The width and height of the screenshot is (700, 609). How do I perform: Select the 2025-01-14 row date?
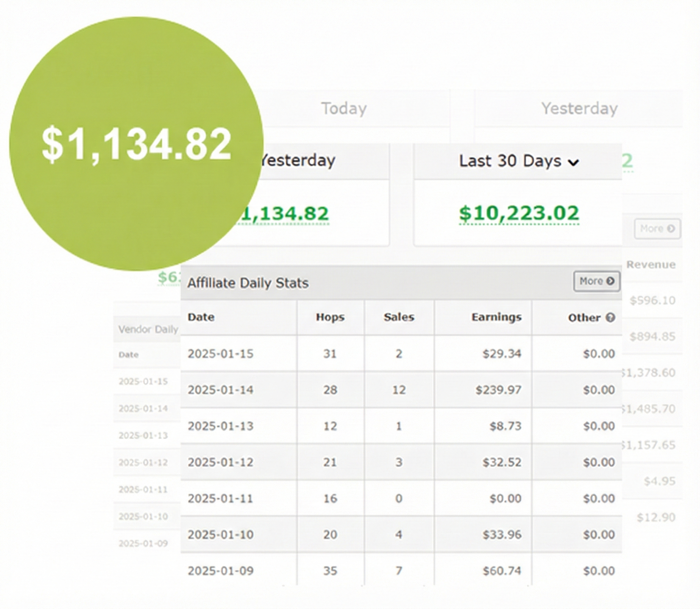[x=220, y=390]
